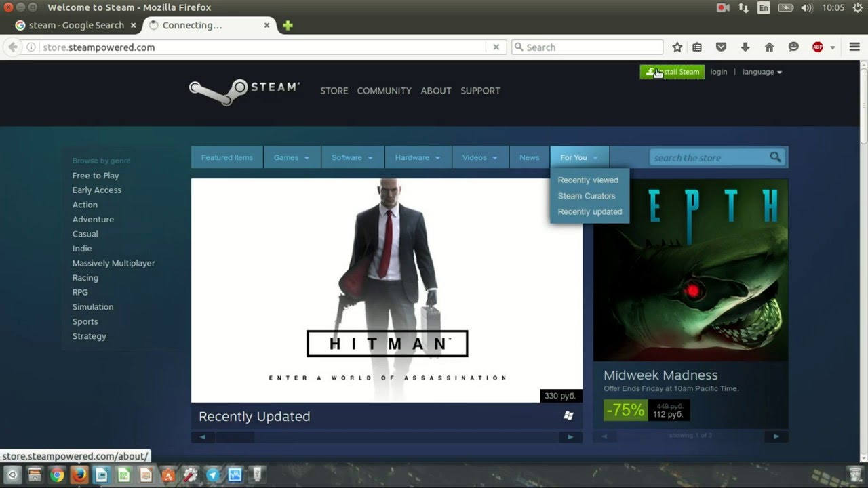
Task: Open the volume indicator in the top panel
Action: [x=807, y=8]
